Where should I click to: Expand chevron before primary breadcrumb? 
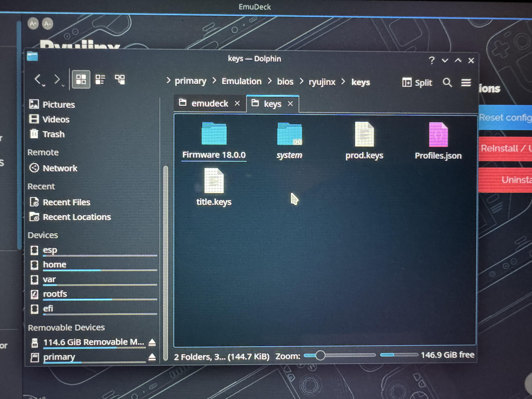click(168, 80)
